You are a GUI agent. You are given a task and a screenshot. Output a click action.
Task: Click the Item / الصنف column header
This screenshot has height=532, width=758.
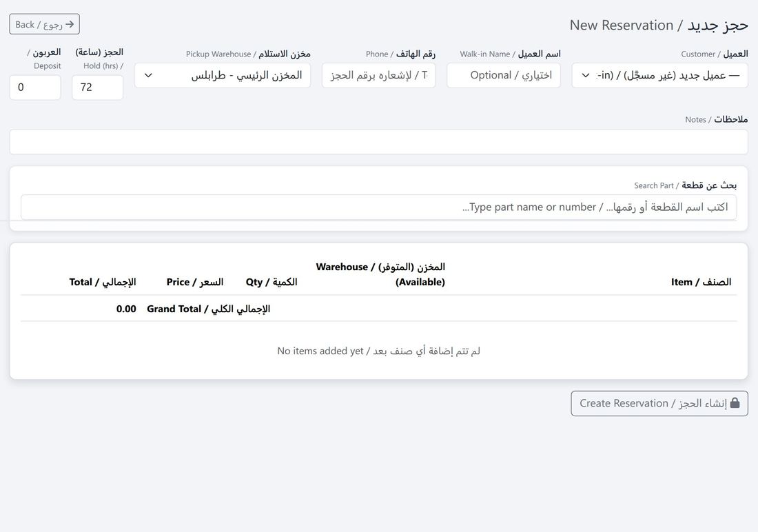click(701, 282)
